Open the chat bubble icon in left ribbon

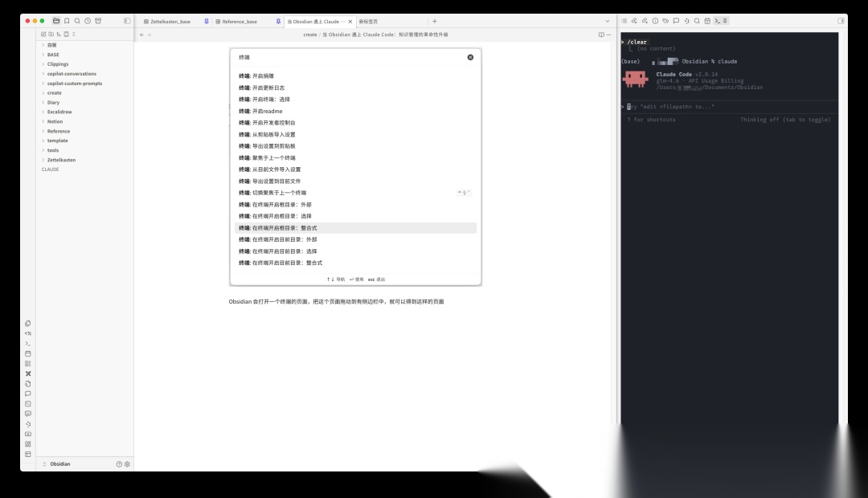click(27, 394)
